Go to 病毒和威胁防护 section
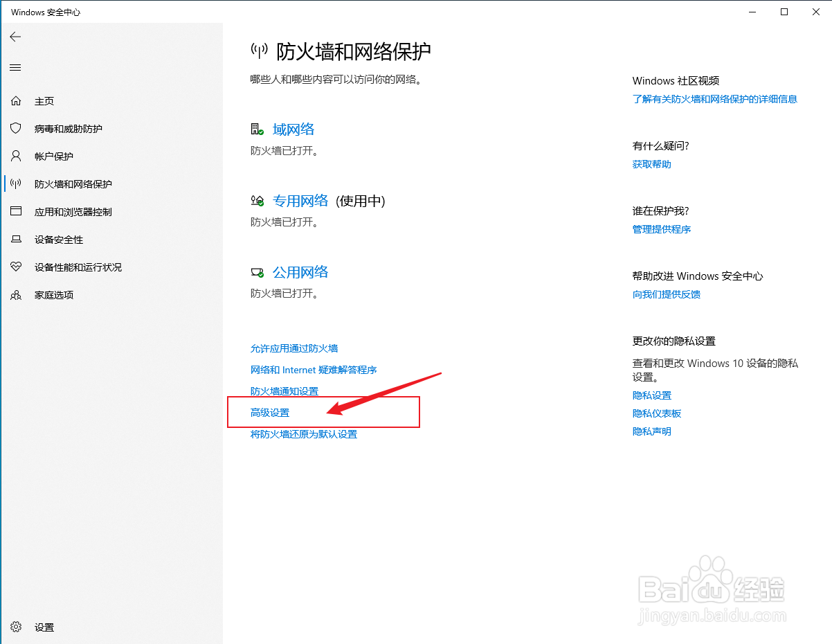The image size is (832, 644). coord(69,129)
